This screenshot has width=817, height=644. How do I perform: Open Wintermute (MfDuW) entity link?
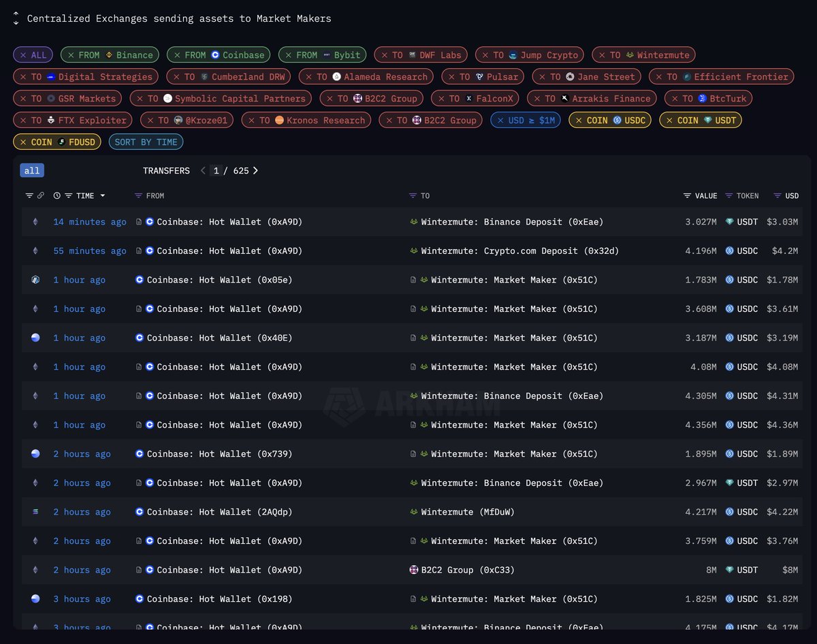click(468, 512)
